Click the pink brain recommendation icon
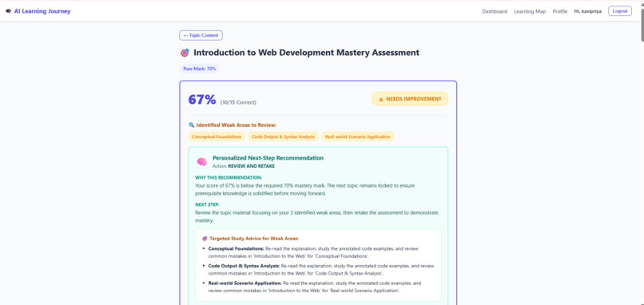Screen dimensions: 644x305 click(201, 162)
